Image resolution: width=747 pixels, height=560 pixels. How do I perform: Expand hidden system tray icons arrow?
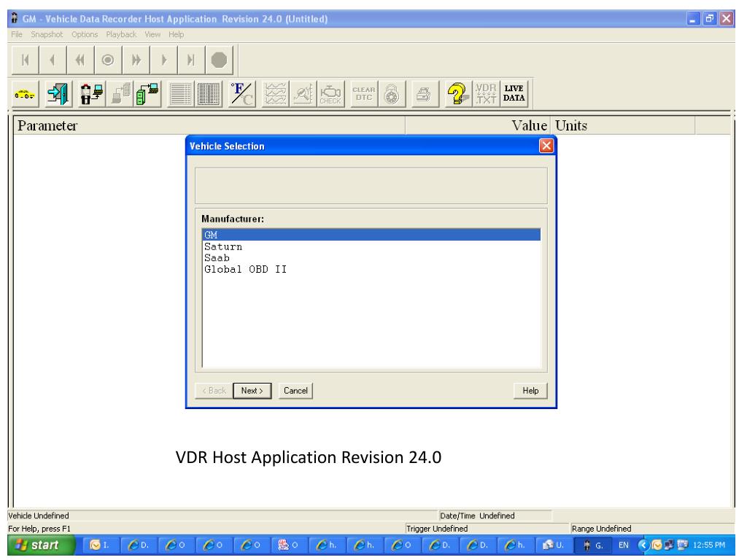(x=643, y=545)
